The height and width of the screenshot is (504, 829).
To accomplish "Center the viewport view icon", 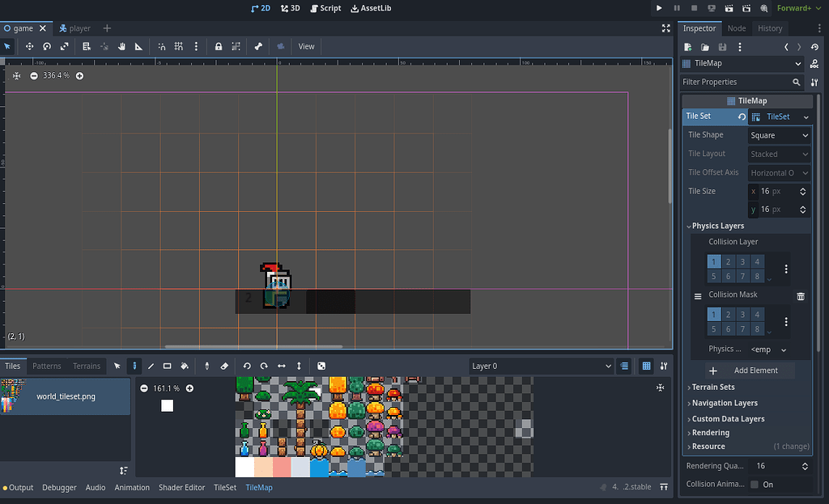I will coord(17,75).
